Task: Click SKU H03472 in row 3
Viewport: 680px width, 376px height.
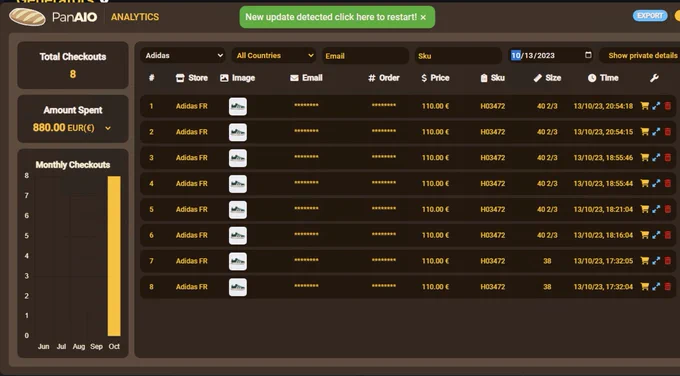Action: 493,157
